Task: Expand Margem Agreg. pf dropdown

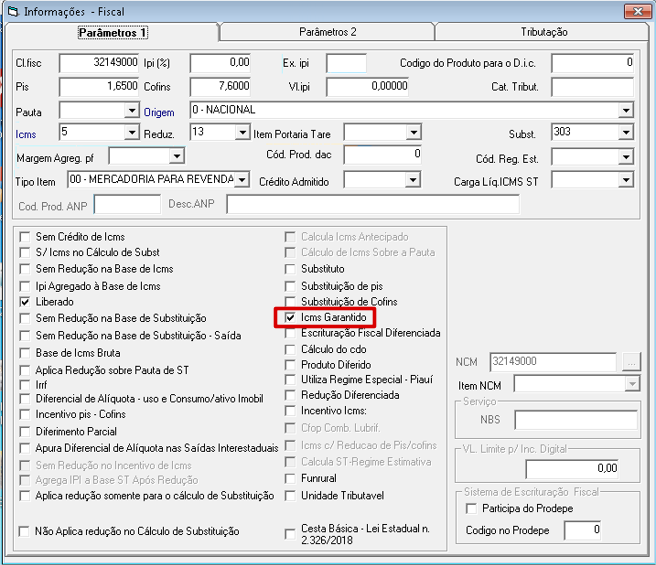Action: point(177,156)
